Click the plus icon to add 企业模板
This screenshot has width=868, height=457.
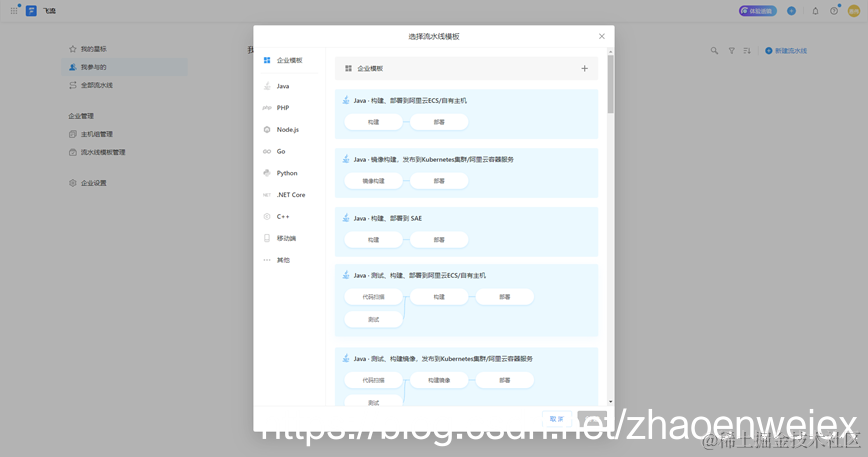coord(584,69)
